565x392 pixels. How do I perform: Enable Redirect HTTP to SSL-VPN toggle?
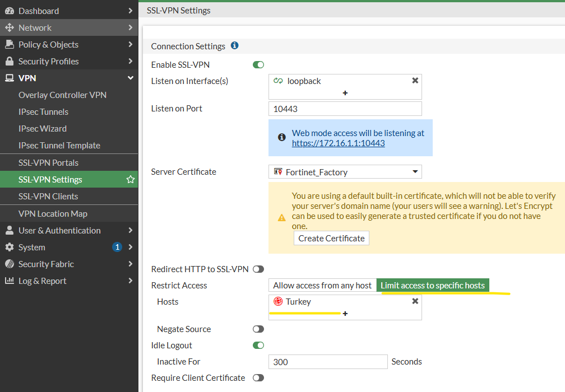pos(258,269)
